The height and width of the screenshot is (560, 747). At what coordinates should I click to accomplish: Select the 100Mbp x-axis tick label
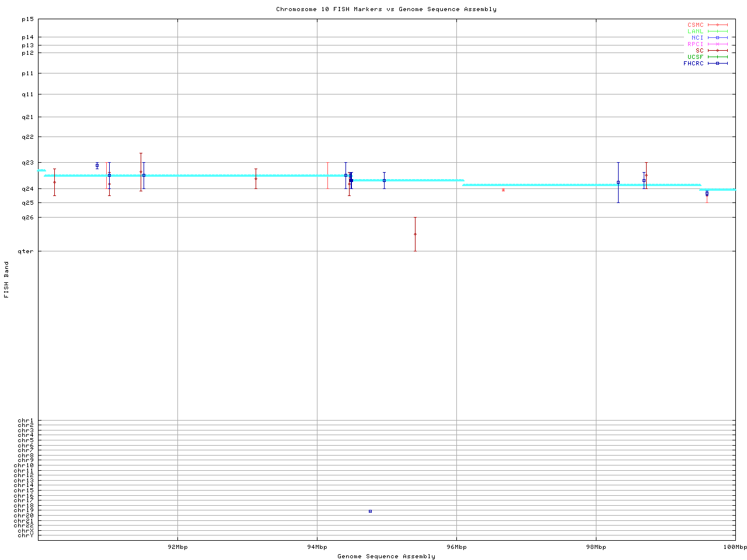(x=735, y=547)
